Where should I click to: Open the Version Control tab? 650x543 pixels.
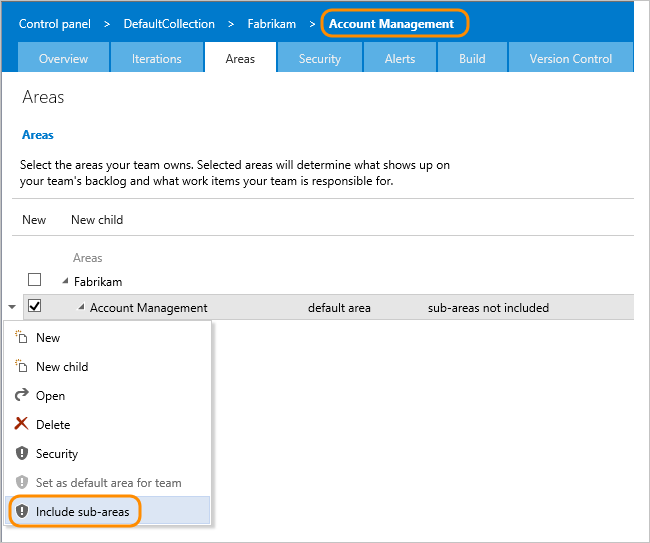(x=571, y=58)
